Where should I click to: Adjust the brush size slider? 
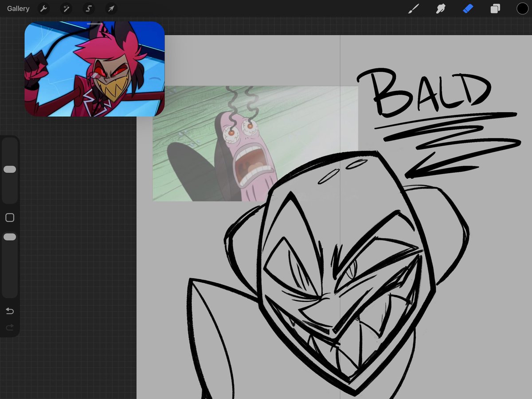point(10,169)
